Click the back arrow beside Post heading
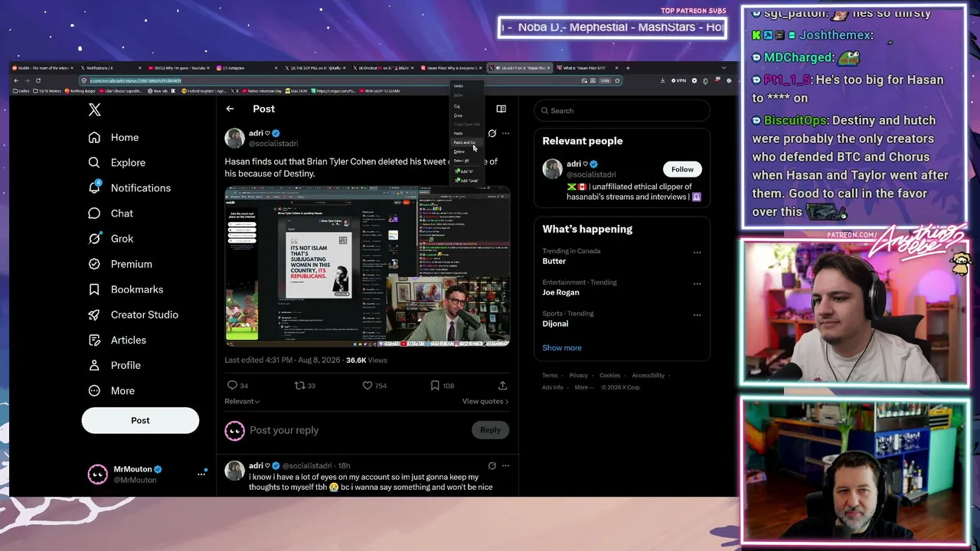980x551 pixels. click(230, 109)
